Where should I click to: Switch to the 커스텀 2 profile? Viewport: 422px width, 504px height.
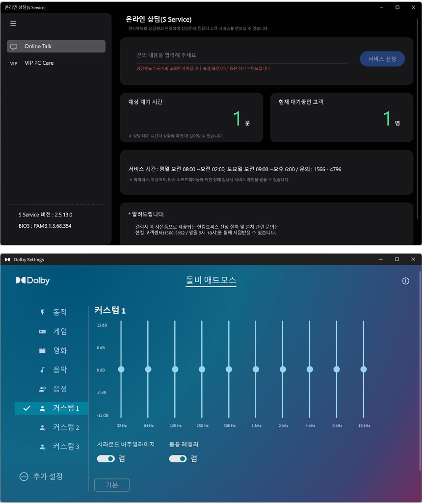(x=66, y=427)
